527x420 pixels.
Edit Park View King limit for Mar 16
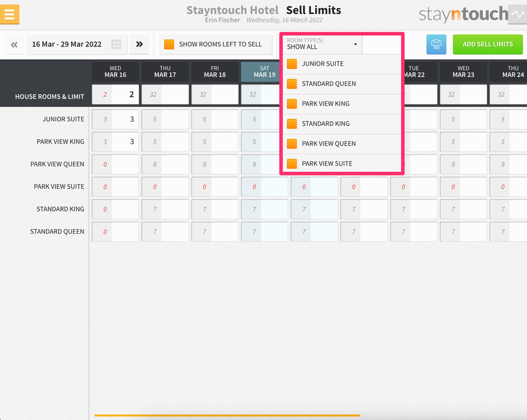point(125,142)
